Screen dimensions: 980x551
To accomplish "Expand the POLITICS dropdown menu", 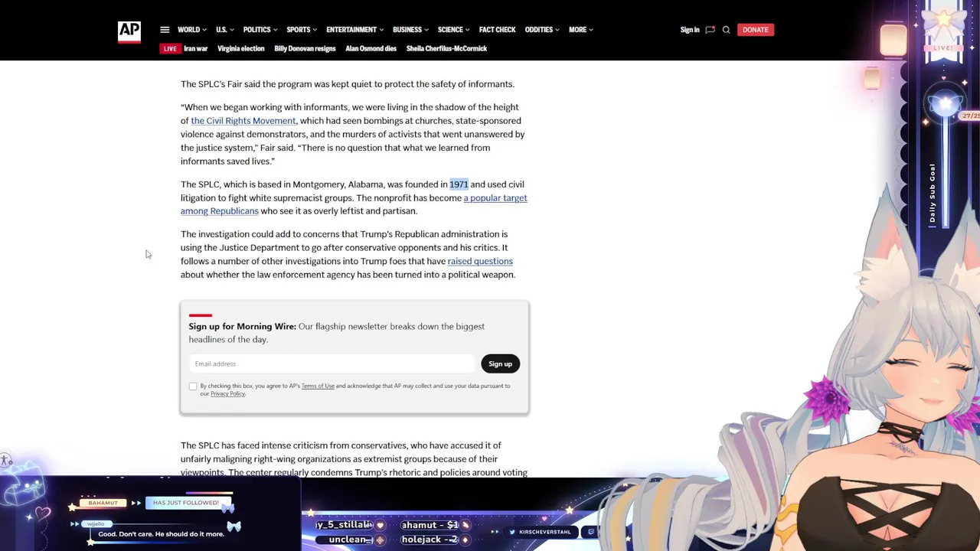I will click(260, 30).
